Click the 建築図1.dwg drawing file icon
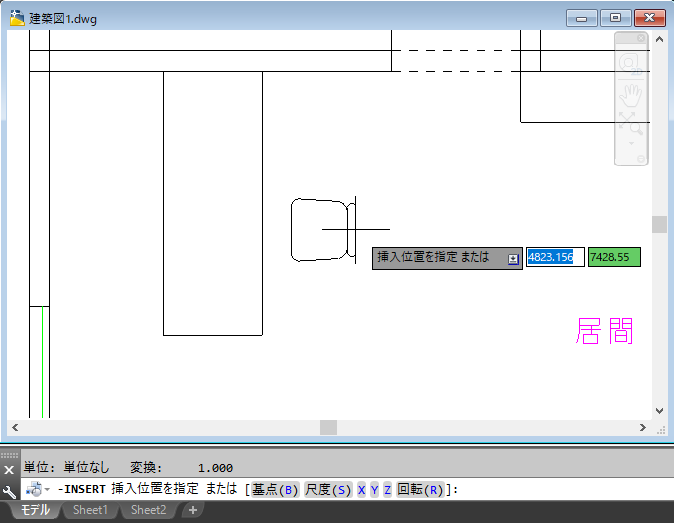The height and width of the screenshot is (523, 674). 17,18
